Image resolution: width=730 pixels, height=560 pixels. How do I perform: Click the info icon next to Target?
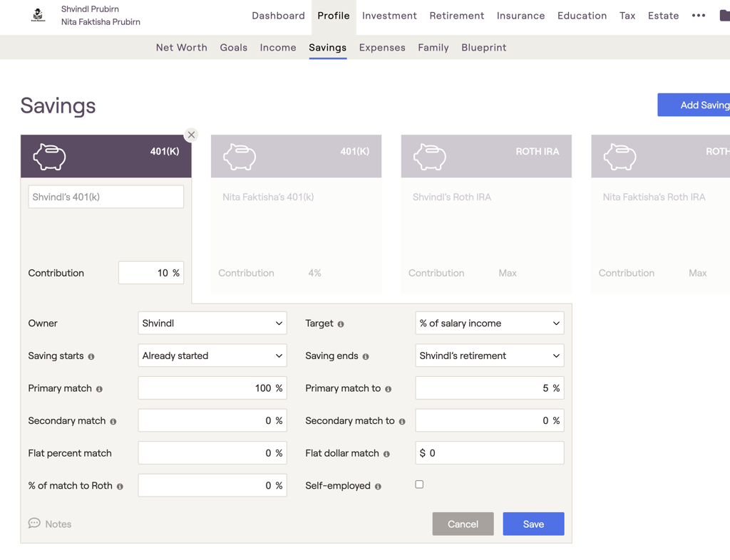(x=341, y=324)
